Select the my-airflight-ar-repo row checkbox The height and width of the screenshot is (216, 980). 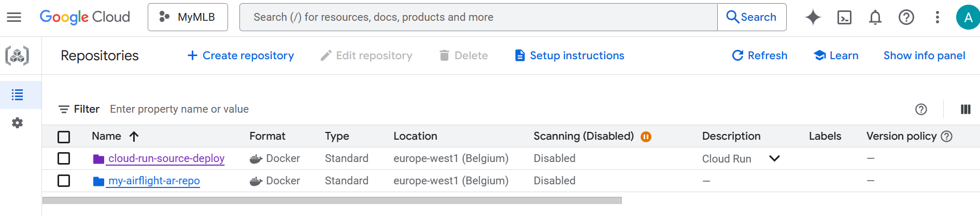tap(64, 181)
